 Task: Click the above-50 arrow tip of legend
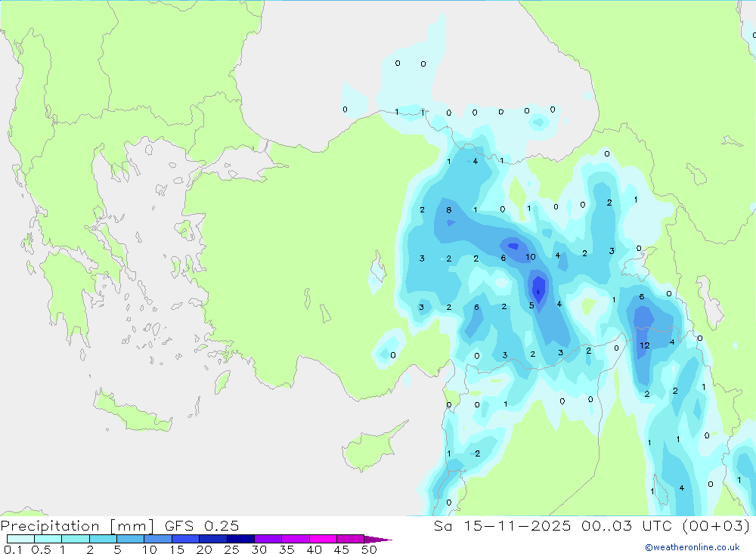(x=377, y=539)
